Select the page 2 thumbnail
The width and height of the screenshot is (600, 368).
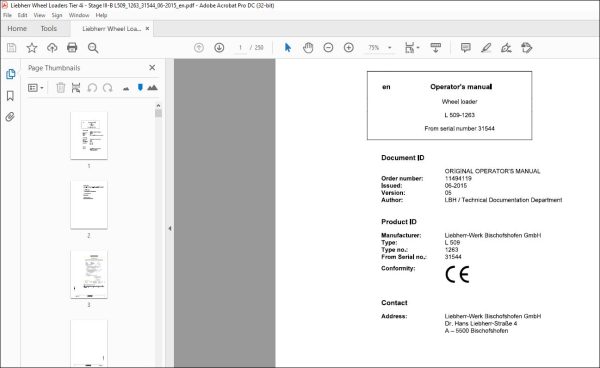pyautogui.click(x=89, y=205)
